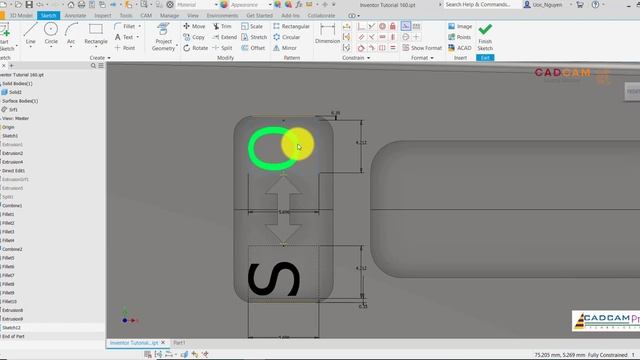Select the Copy tool
The height and width of the screenshot is (360, 640).
[194, 37]
